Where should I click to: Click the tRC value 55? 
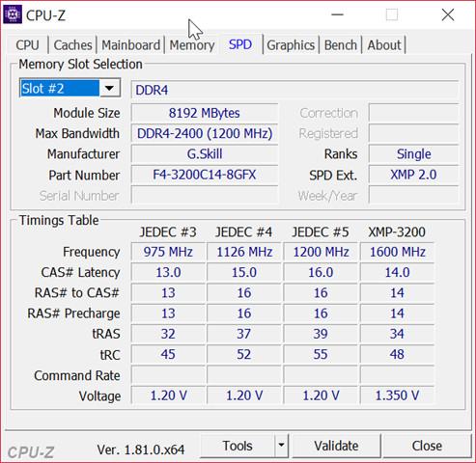[321, 354]
